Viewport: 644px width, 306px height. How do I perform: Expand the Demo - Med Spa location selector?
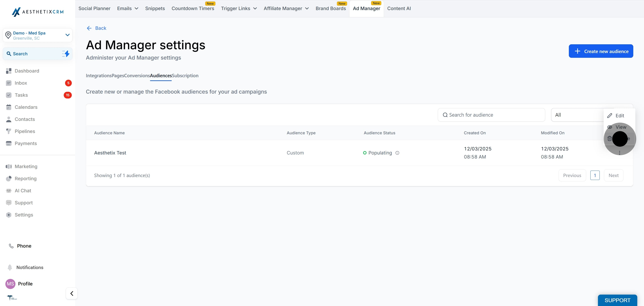[38, 35]
